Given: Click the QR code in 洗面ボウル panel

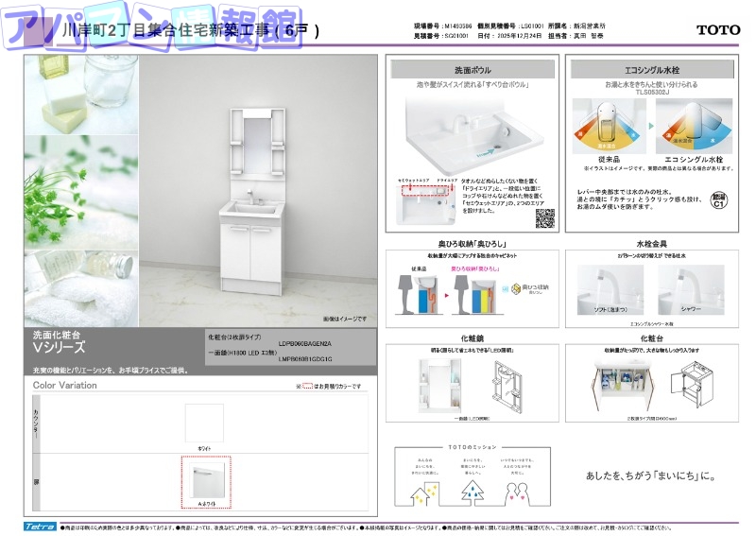Looking at the screenshot, I should [x=545, y=218].
